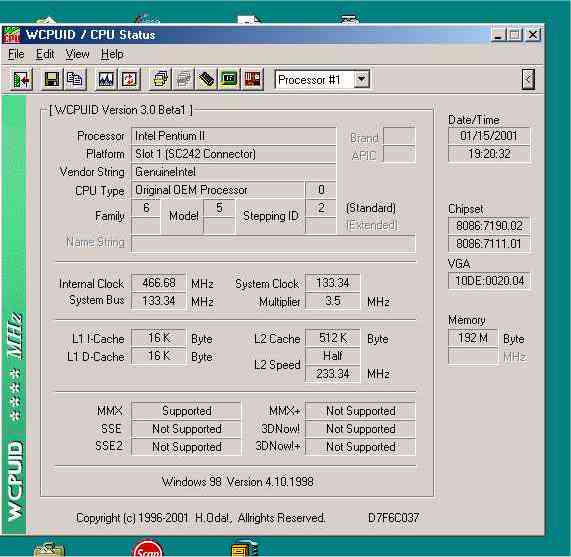Click the CPU Type value 0
This screenshot has height=557, width=571.
(x=320, y=190)
